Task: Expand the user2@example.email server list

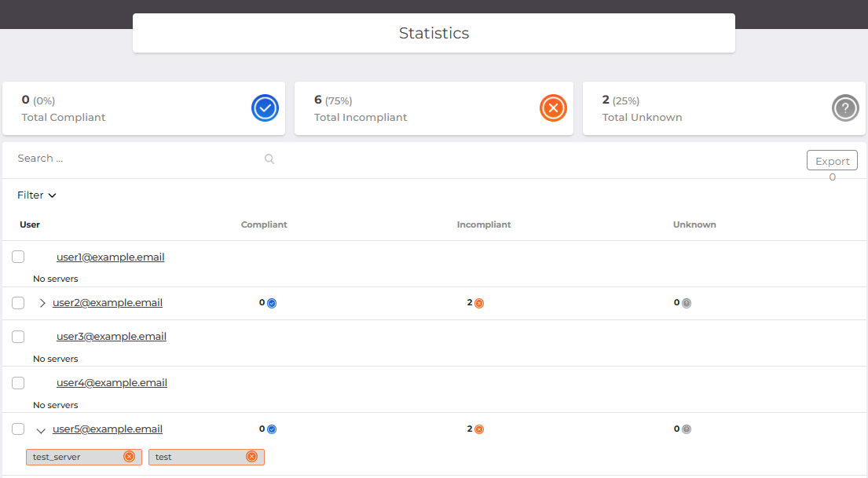Action: click(42, 303)
